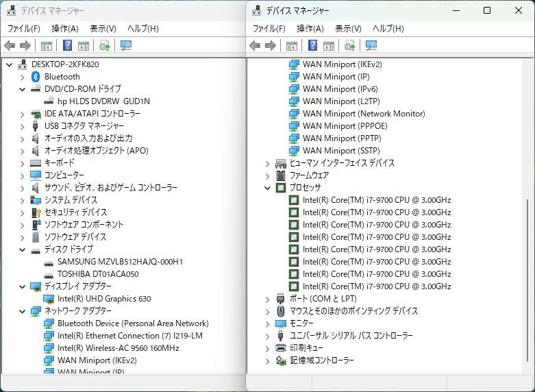
Task: Click Back arrow in left window toolbar
Action: click(10, 45)
